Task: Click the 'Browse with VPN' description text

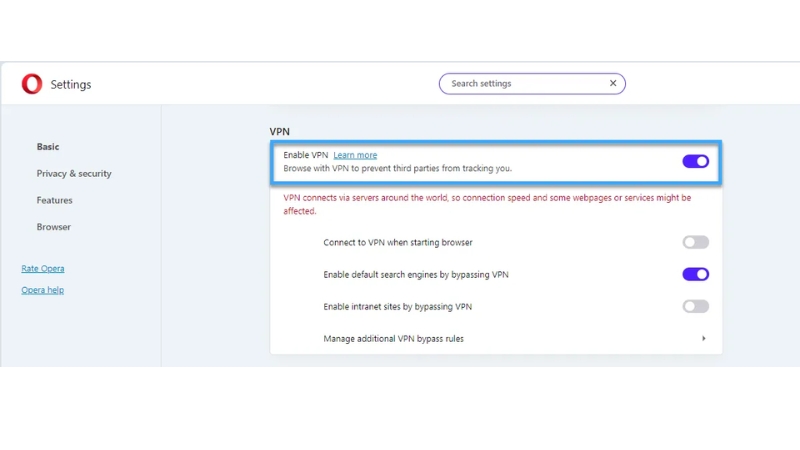Action: (397, 169)
